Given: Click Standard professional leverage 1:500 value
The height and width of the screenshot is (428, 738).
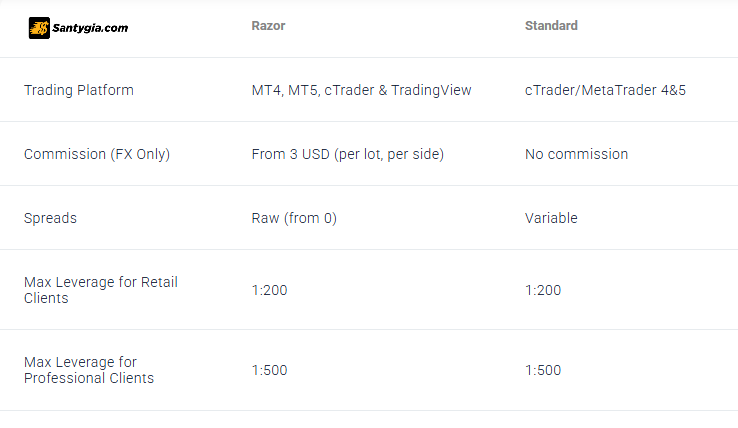Looking at the screenshot, I should (x=543, y=370).
